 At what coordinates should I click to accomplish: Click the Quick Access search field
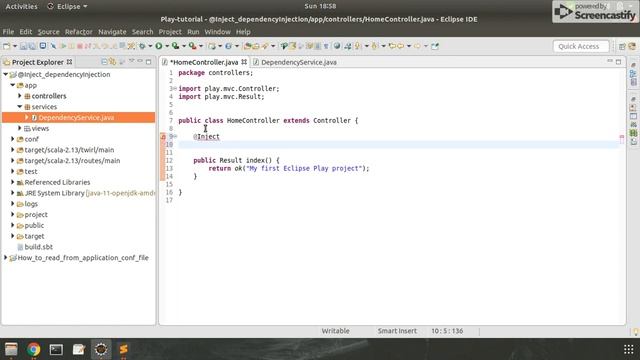click(581, 46)
